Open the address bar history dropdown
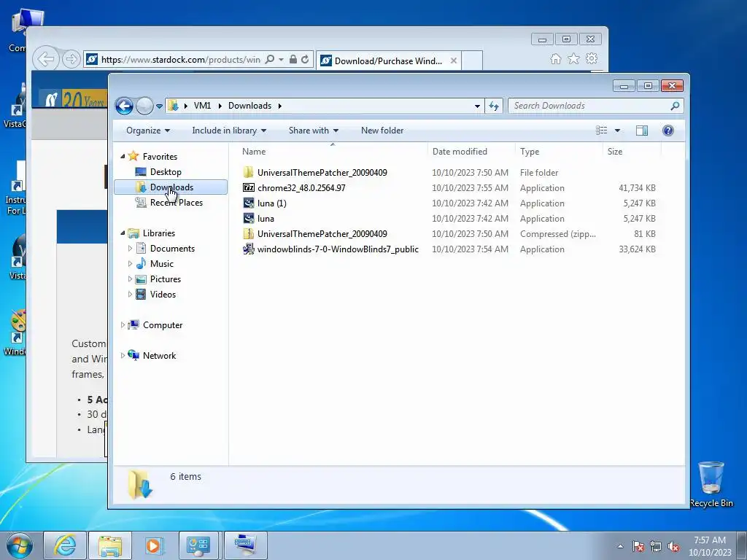 point(477,106)
